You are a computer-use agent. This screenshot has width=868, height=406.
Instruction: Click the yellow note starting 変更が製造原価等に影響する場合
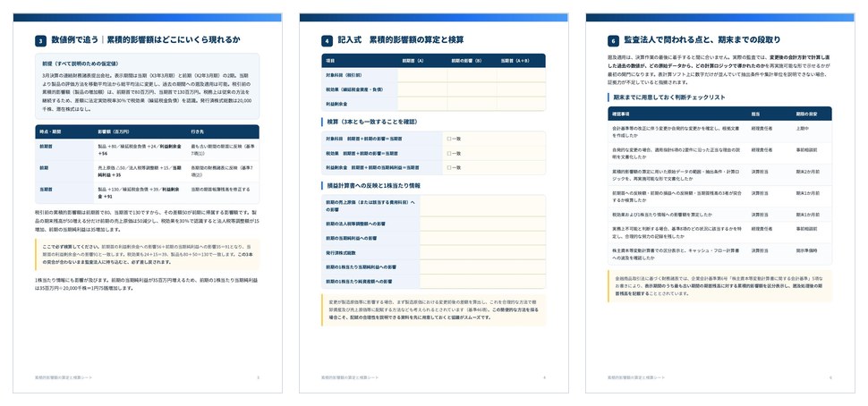(x=433, y=309)
